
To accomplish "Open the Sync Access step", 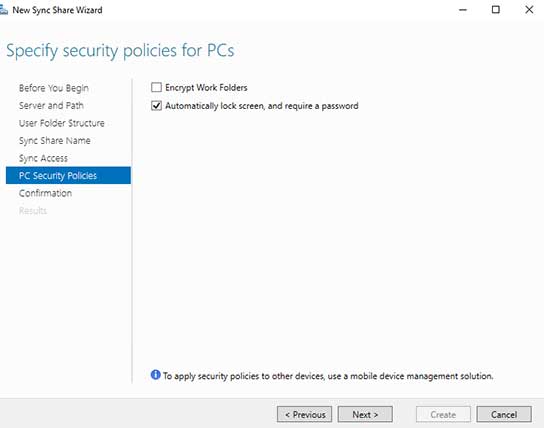I will pos(43,158).
